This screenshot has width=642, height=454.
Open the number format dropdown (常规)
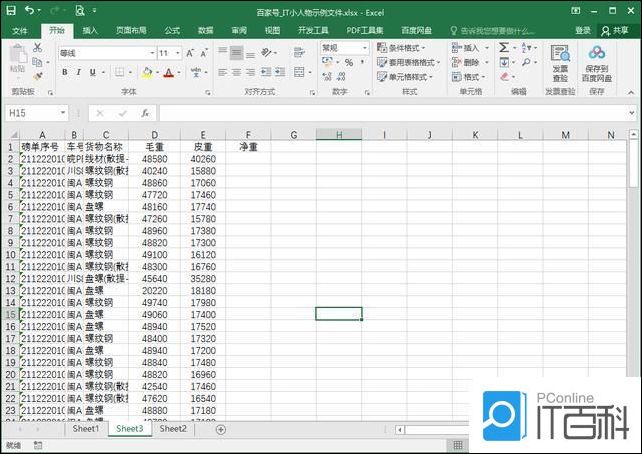pyautogui.click(x=364, y=48)
